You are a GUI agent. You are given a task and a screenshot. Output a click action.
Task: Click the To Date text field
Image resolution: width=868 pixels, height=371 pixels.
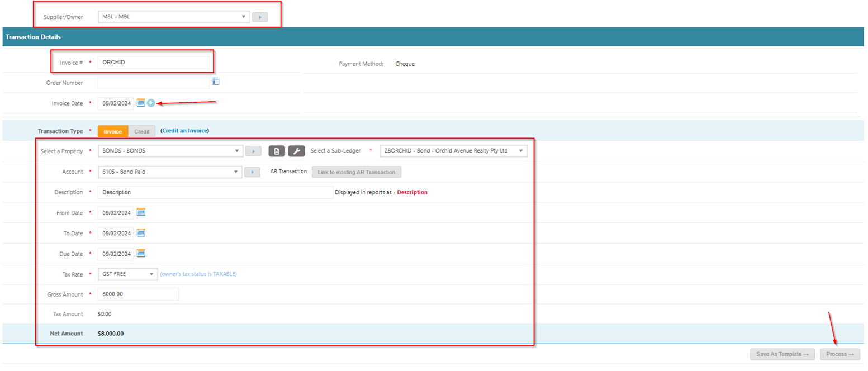coord(116,233)
